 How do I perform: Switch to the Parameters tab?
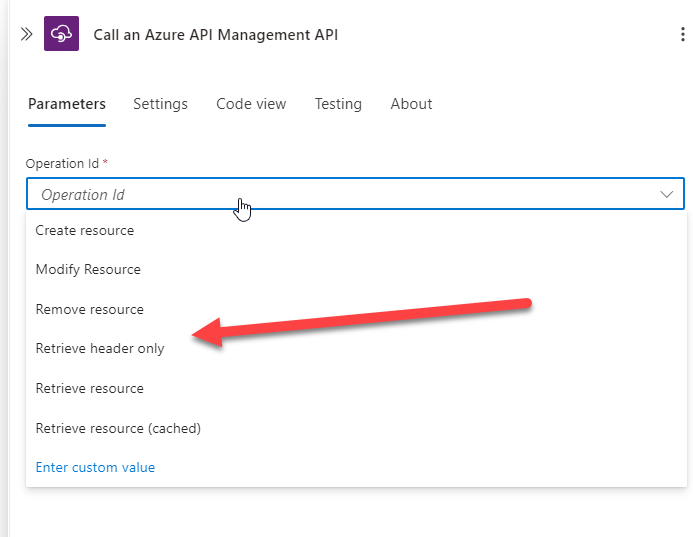point(66,104)
